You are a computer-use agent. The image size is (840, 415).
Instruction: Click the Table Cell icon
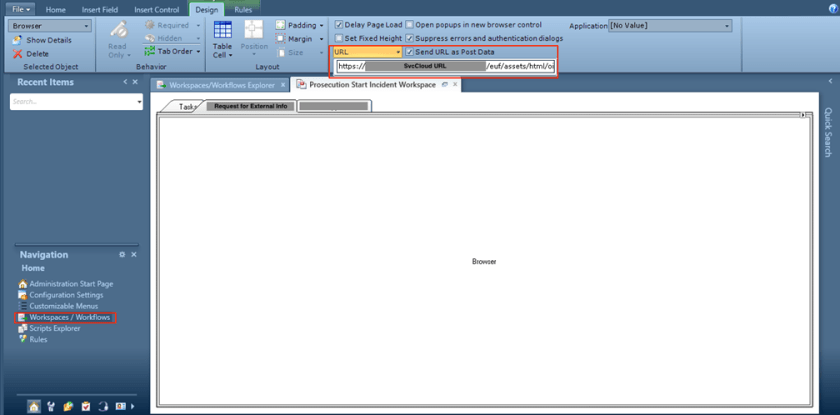pos(222,38)
